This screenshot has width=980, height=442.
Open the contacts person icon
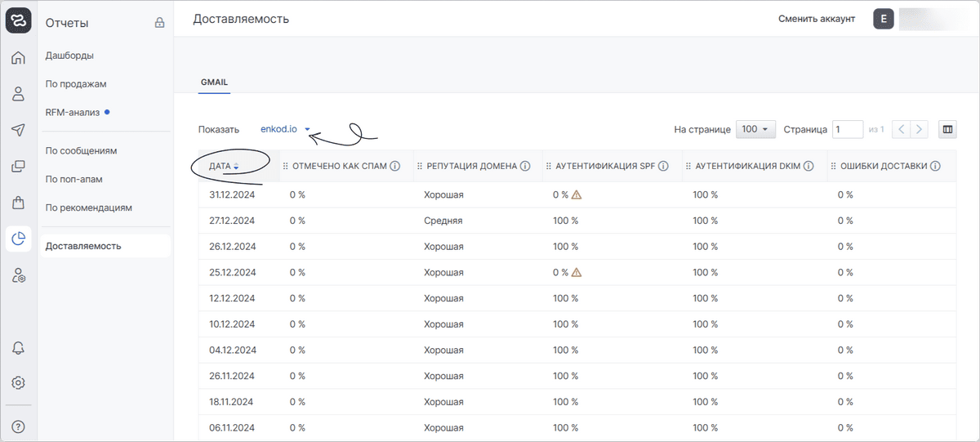18,94
